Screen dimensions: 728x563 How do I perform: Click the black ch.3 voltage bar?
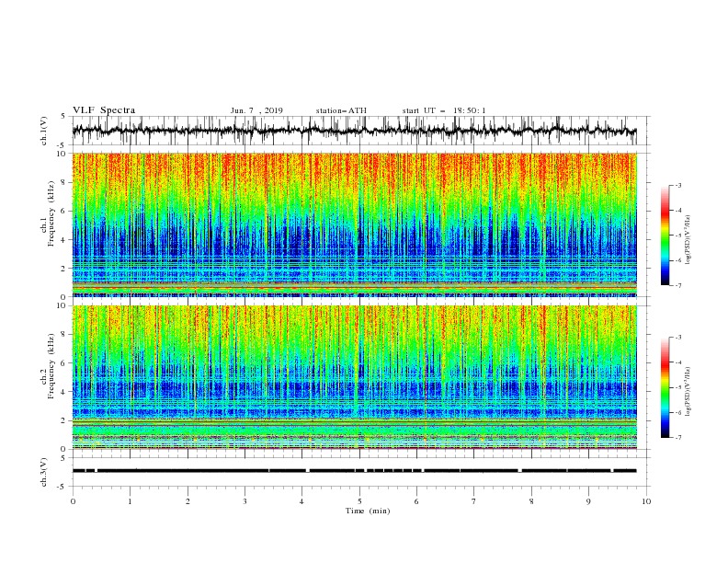click(x=354, y=471)
